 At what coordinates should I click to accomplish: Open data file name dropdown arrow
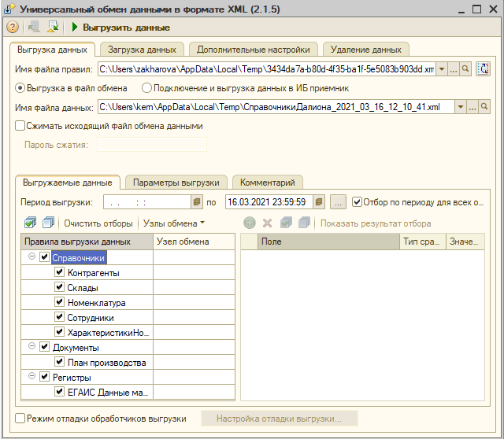pos(460,107)
